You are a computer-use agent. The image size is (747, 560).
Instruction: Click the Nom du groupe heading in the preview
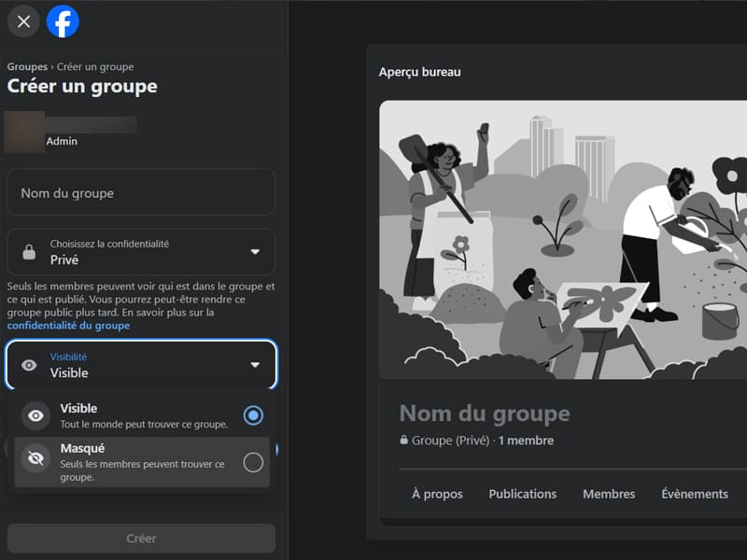tap(485, 413)
